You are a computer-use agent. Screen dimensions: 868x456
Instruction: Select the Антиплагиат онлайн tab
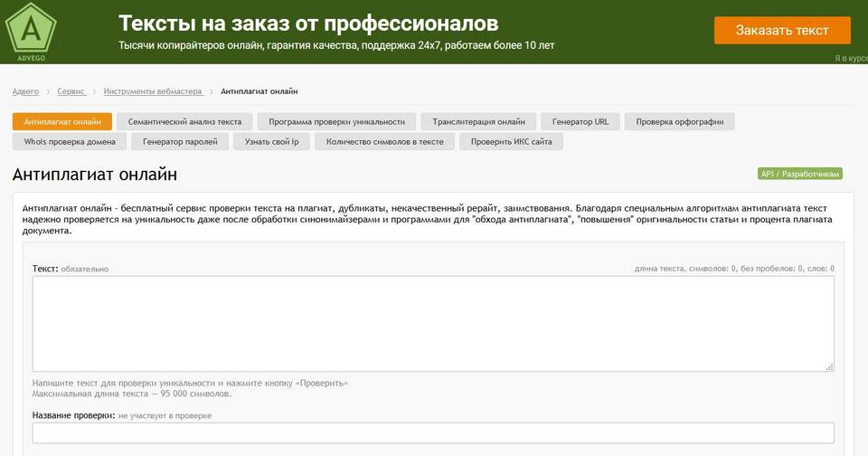point(62,121)
